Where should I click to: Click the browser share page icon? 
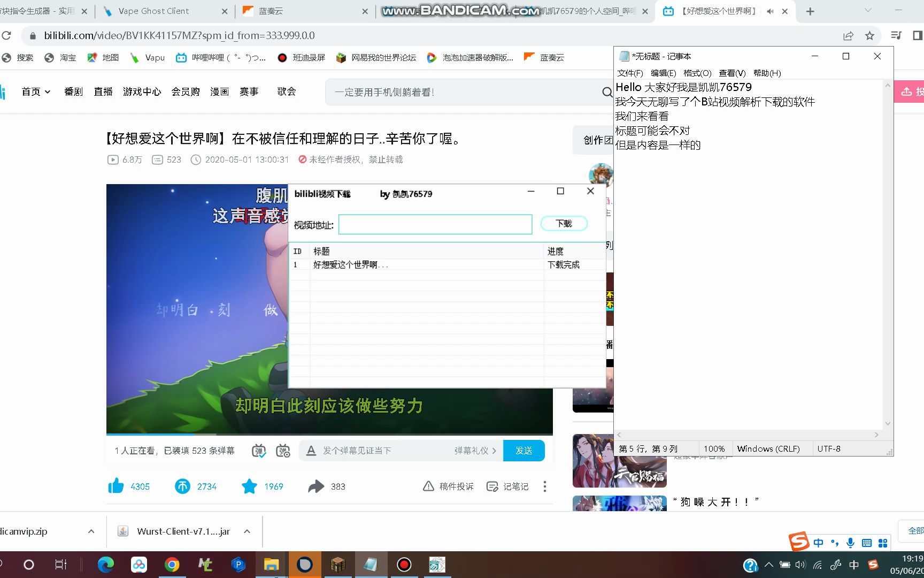point(848,36)
